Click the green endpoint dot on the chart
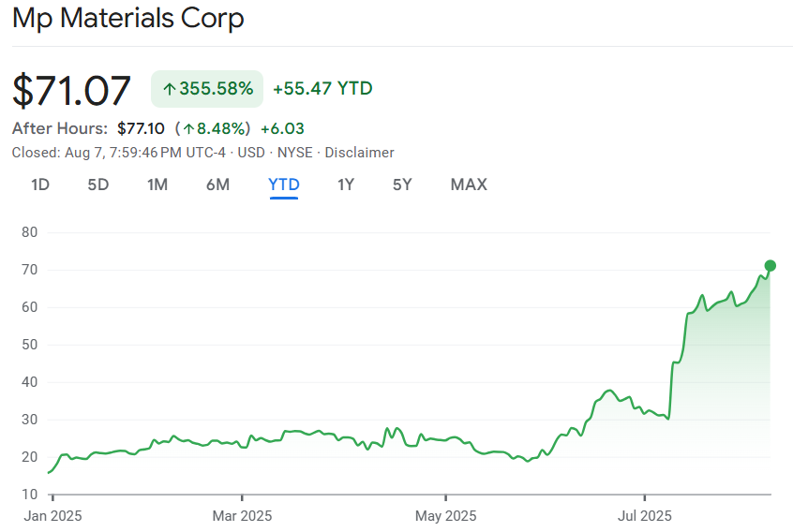 pyautogui.click(x=771, y=265)
